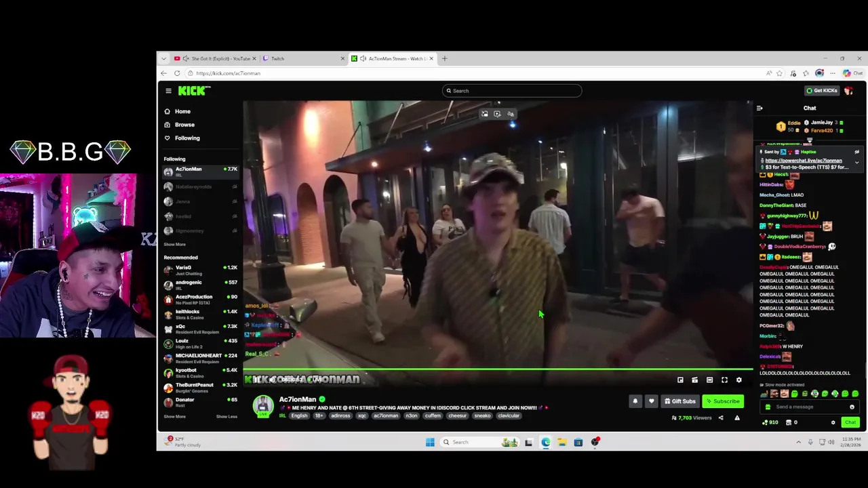Switch to the Twitch browser tab
868x488 pixels.
[x=303, y=58]
